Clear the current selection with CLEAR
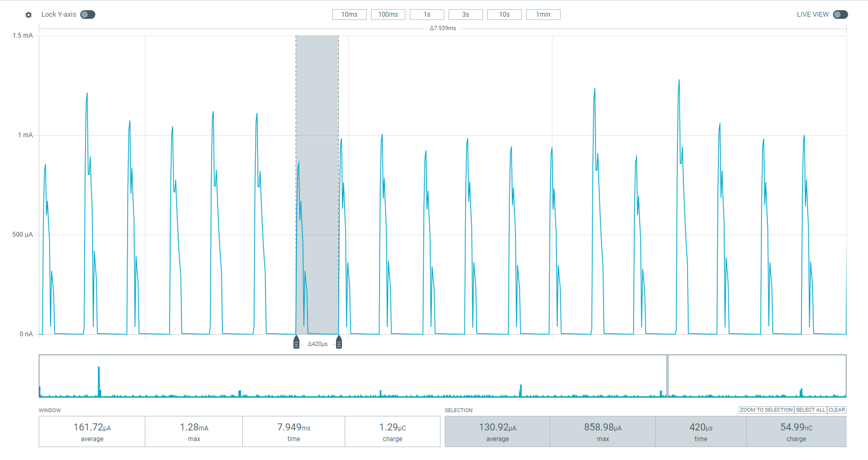This screenshot has height=460, width=868. pyautogui.click(x=836, y=410)
